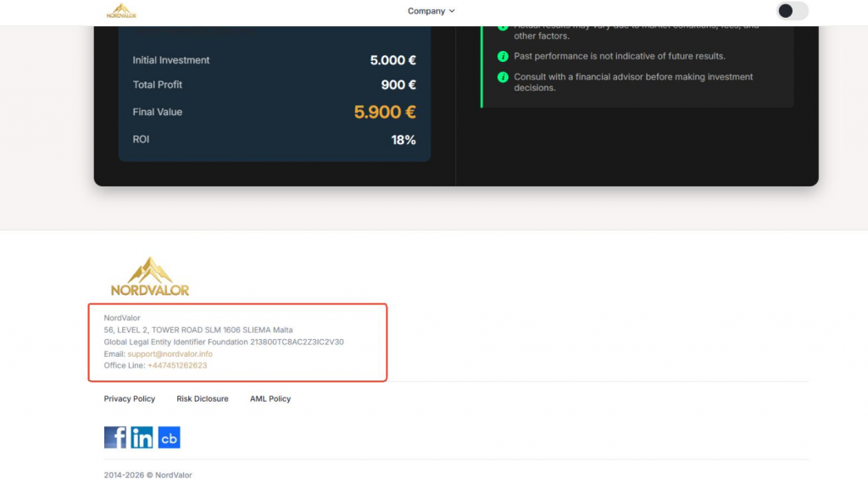868x483 pixels.
Task: Open the Risk Disclosure link
Action: point(202,398)
